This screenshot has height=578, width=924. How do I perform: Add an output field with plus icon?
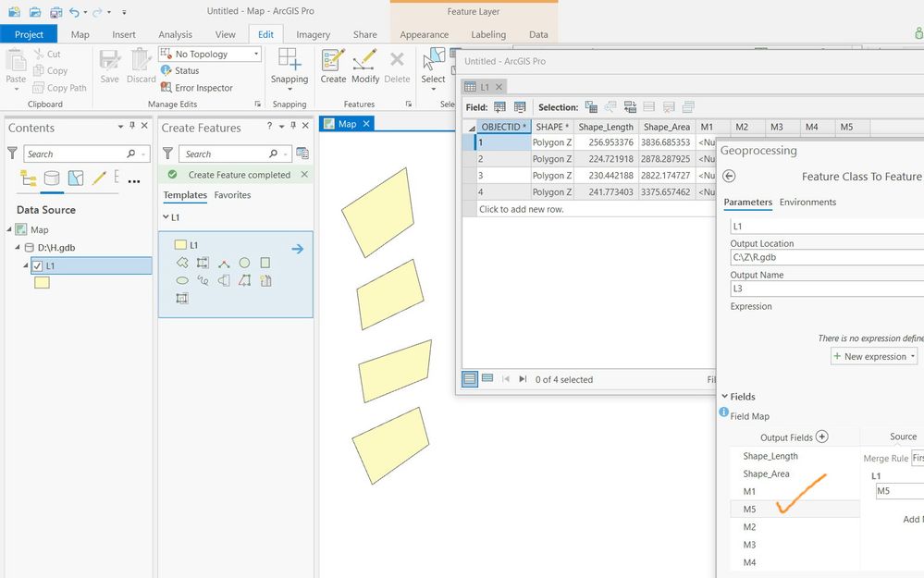(822, 437)
